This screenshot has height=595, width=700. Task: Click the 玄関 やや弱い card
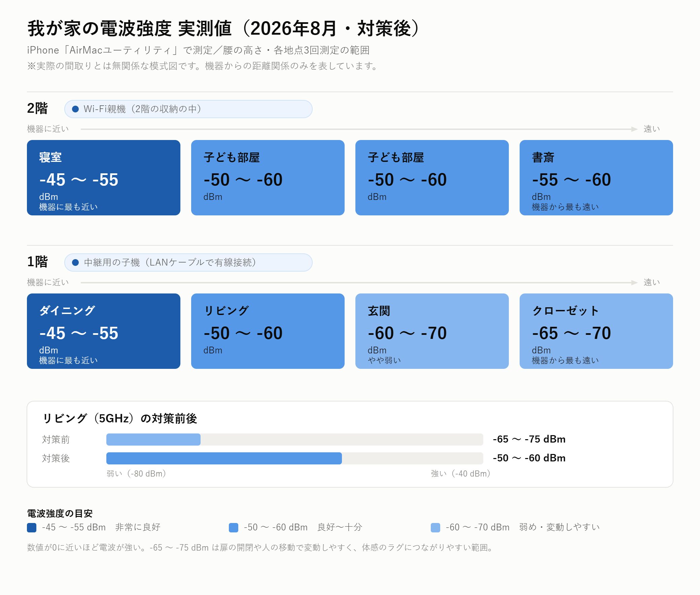pos(432,331)
